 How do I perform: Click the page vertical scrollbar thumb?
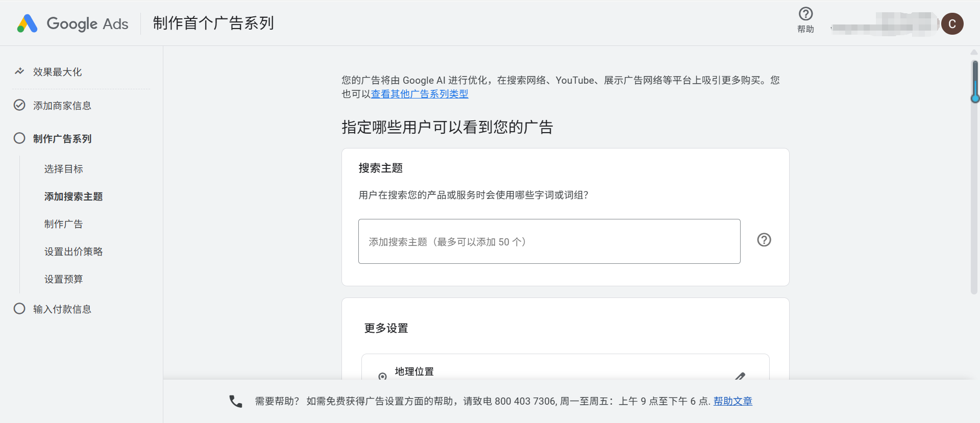[974, 82]
